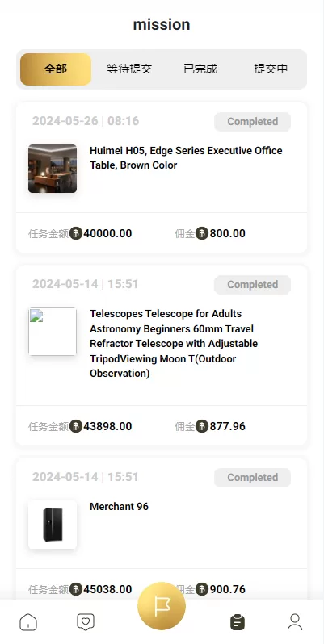Click the coin icon beside 40000.00
Viewport: 324px width, 644px height.
pos(76,233)
